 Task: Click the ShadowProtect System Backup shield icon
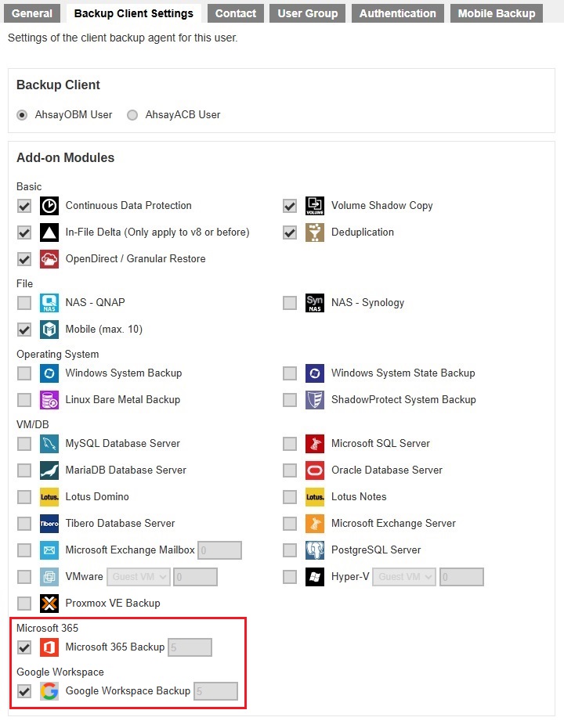click(x=315, y=400)
